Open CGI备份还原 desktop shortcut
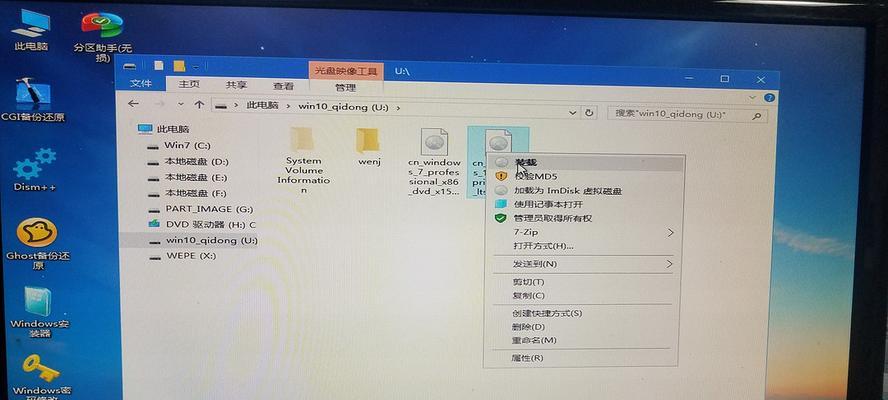The image size is (888, 400). click(x=33, y=101)
